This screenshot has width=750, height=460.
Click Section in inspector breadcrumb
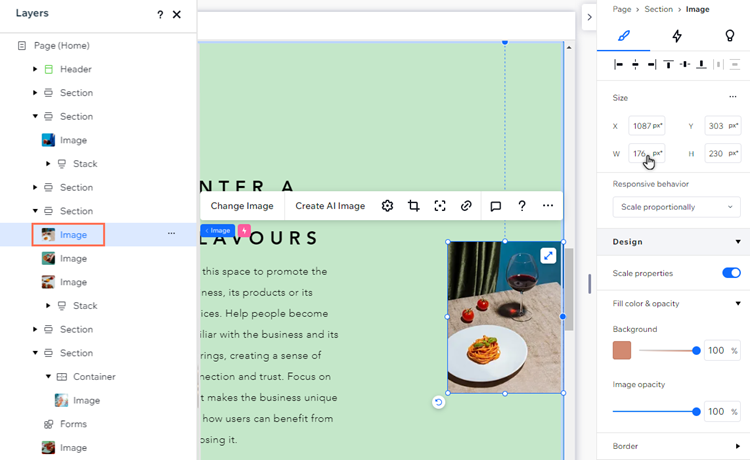point(658,9)
